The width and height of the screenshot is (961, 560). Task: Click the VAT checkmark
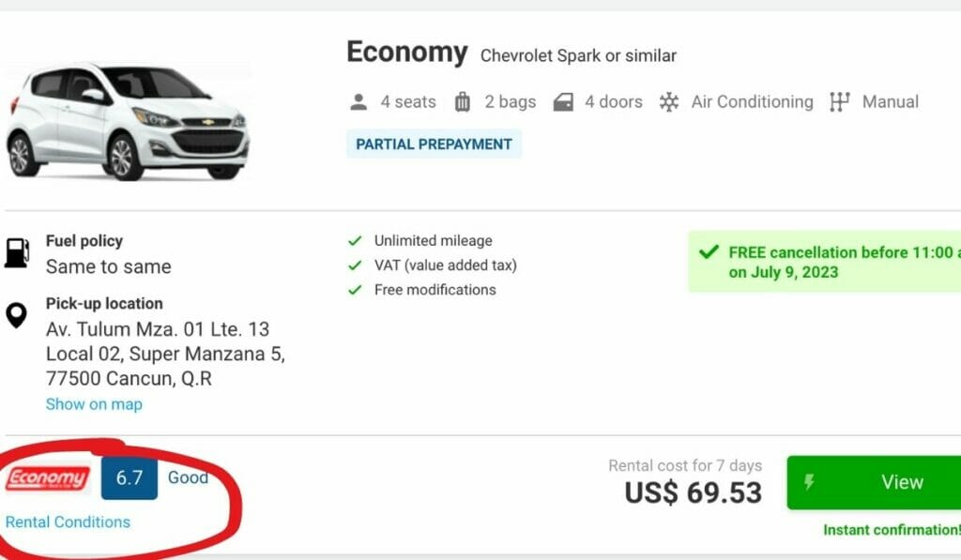[x=355, y=265]
